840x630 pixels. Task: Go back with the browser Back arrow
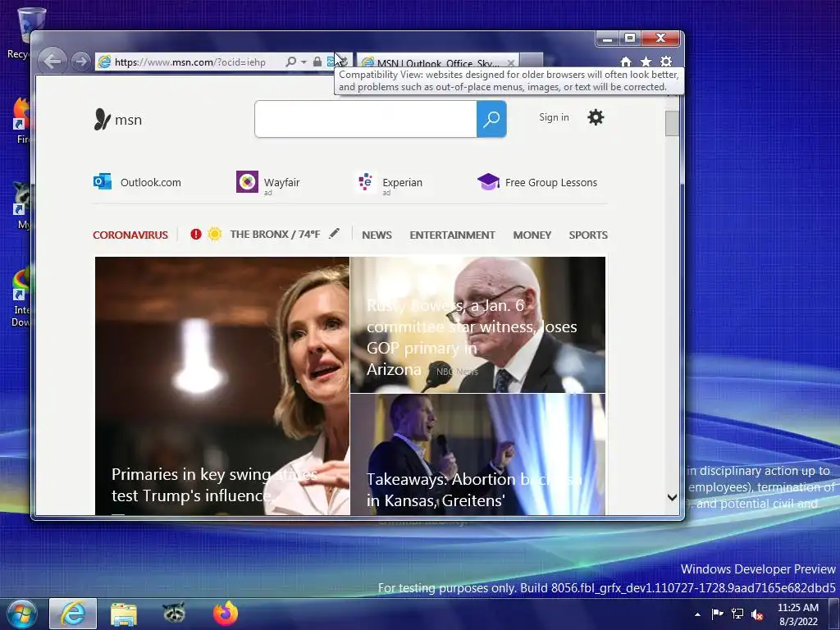point(52,61)
